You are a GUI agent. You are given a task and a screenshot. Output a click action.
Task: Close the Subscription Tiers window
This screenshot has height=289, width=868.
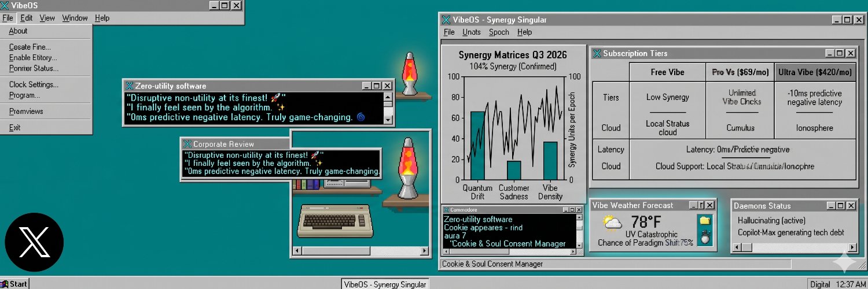click(x=850, y=53)
